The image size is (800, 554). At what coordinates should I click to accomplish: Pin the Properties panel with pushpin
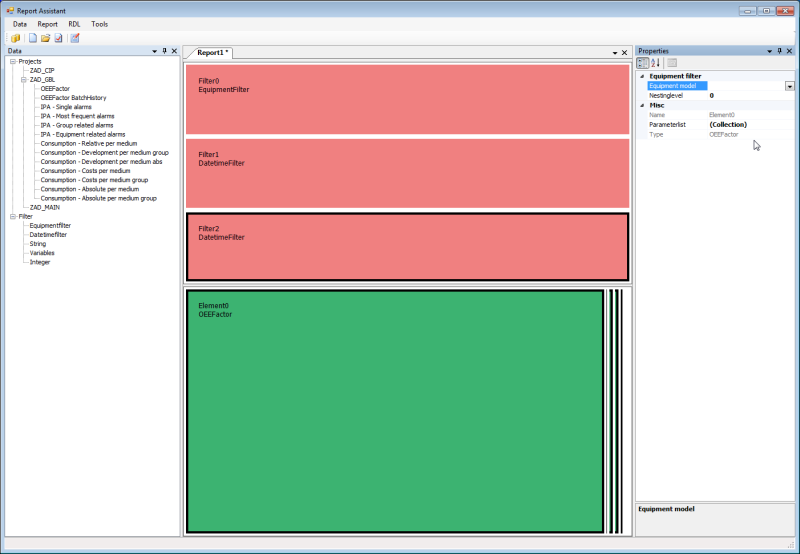[x=780, y=51]
